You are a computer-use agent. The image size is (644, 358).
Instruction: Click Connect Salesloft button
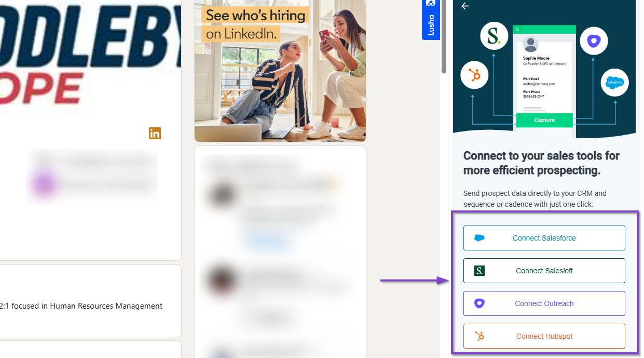click(544, 271)
